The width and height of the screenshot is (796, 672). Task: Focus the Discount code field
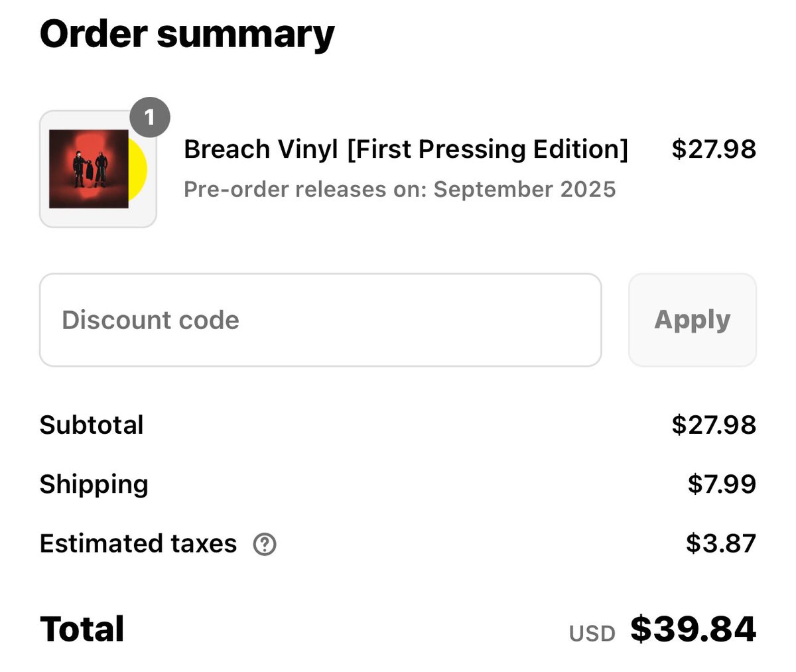[x=320, y=320]
